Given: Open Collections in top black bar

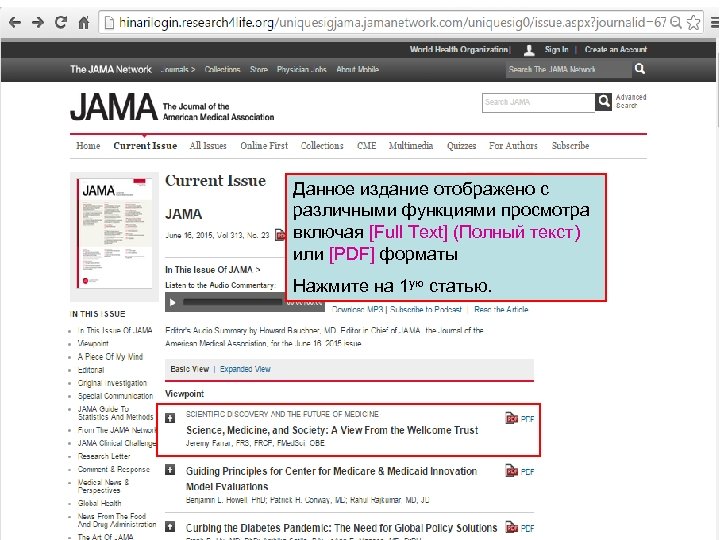Looking at the screenshot, I should (x=222, y=69).
